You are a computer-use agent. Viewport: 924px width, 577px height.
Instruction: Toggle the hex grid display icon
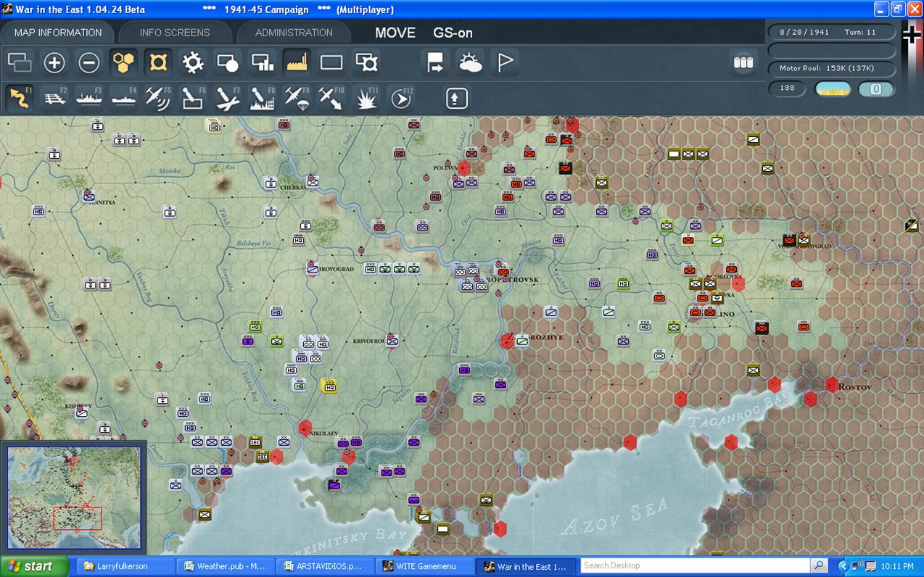click(124, 62)
